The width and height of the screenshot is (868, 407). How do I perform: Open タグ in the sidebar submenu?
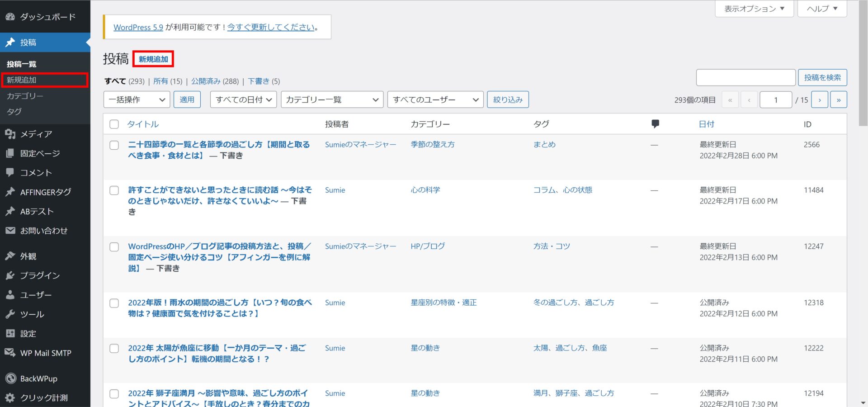(x=14, y=112)
